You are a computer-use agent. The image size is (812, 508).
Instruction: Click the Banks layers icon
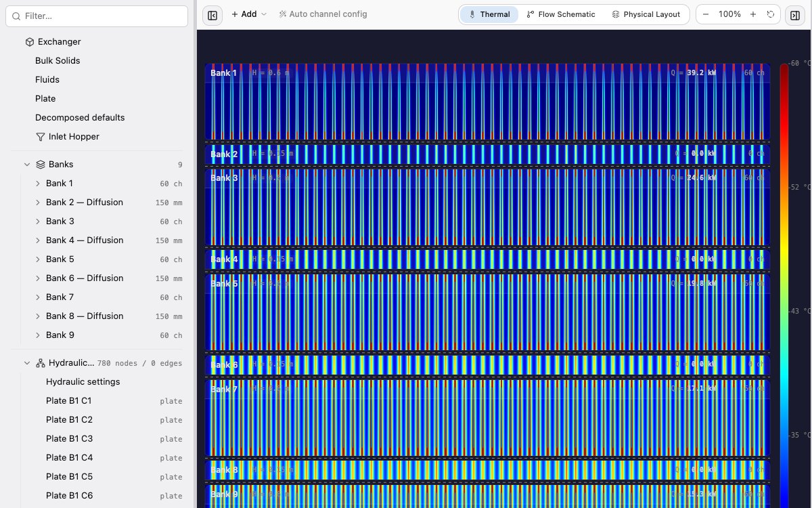[x=41, y=165]
